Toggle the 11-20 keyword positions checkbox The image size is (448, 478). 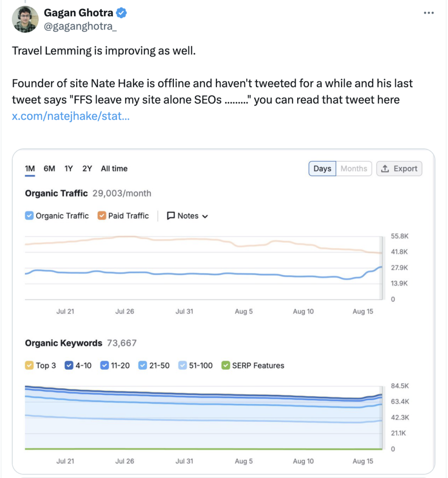[x=105, y=366]
